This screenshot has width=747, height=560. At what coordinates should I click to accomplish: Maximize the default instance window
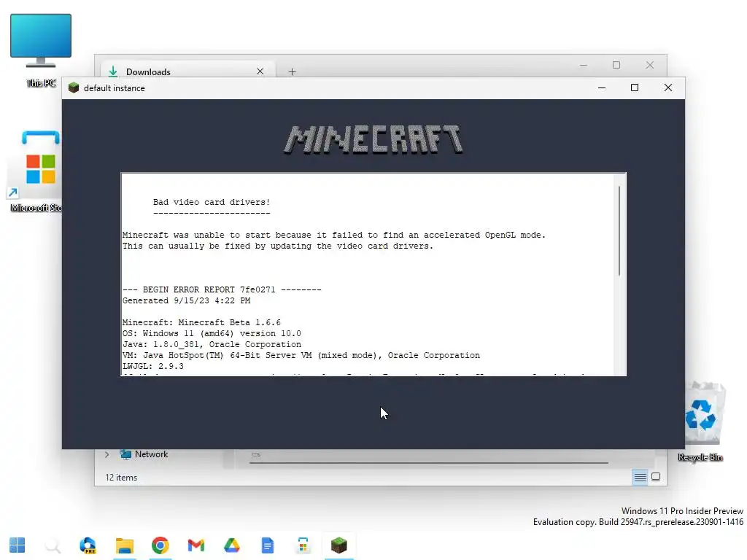(635, 87)
